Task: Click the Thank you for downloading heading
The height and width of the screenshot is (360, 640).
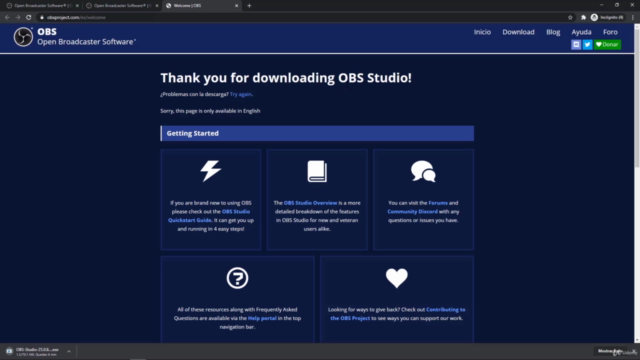Action: [286, 78]
